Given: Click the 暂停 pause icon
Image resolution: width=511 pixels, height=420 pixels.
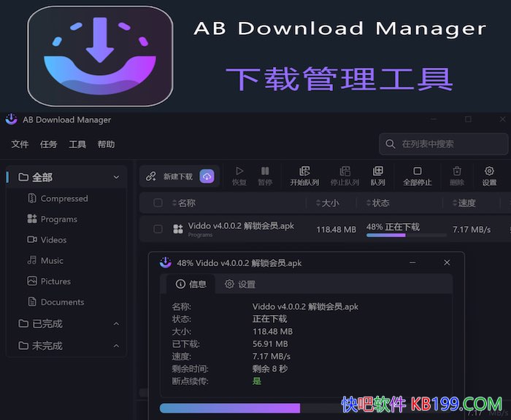Looking at the screenshot, I should (265, 171).
